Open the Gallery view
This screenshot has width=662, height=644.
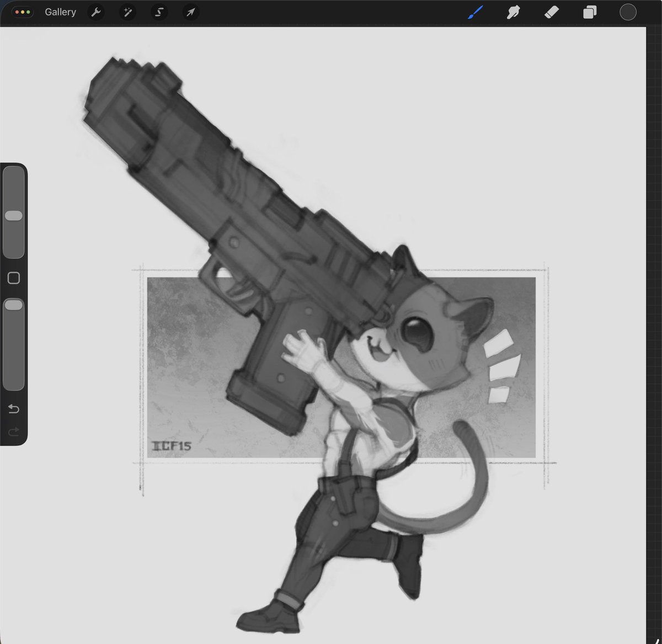[x=60, y=12]
